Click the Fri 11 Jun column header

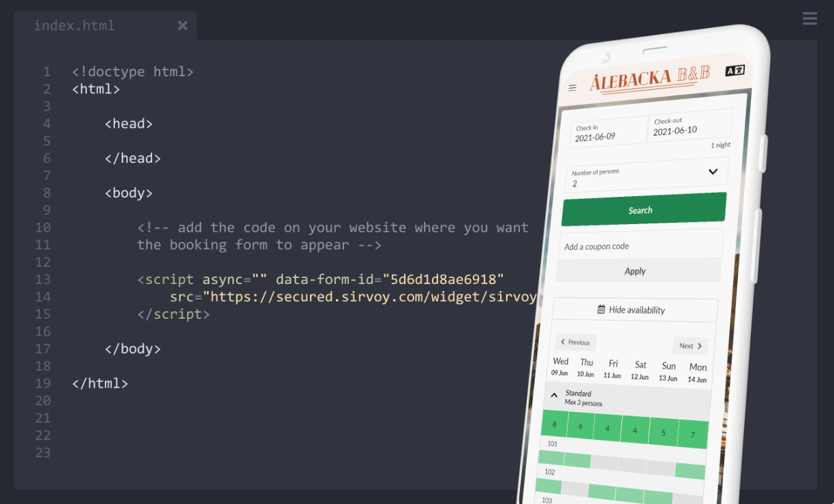tap(613, 368)
